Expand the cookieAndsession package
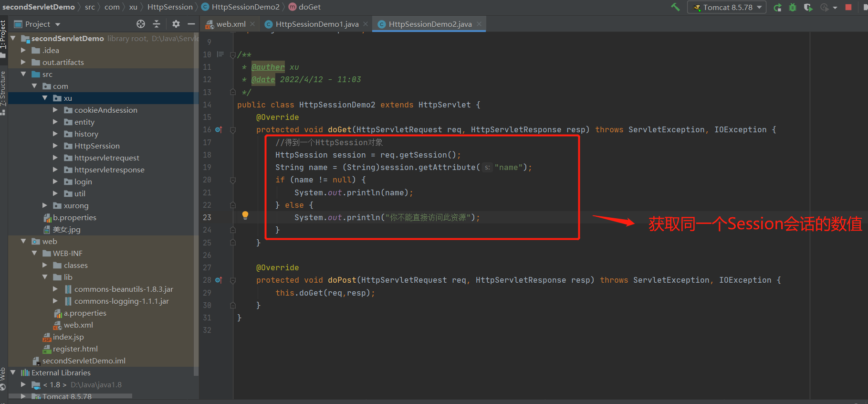868x404 pixels. (55, 110)
